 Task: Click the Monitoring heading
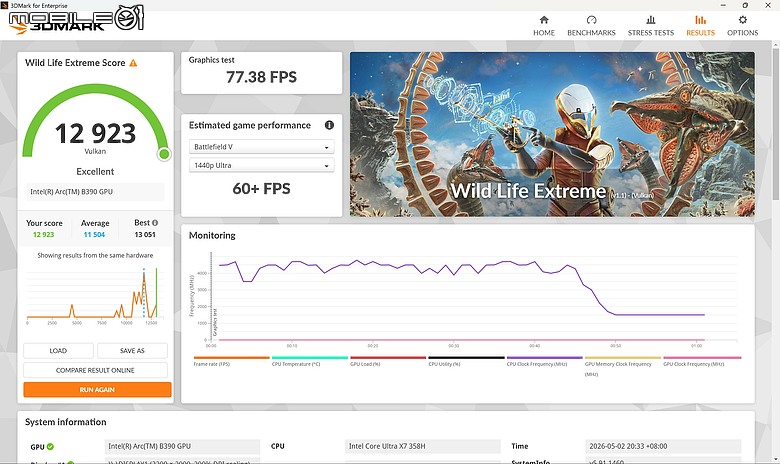(212, 235)
